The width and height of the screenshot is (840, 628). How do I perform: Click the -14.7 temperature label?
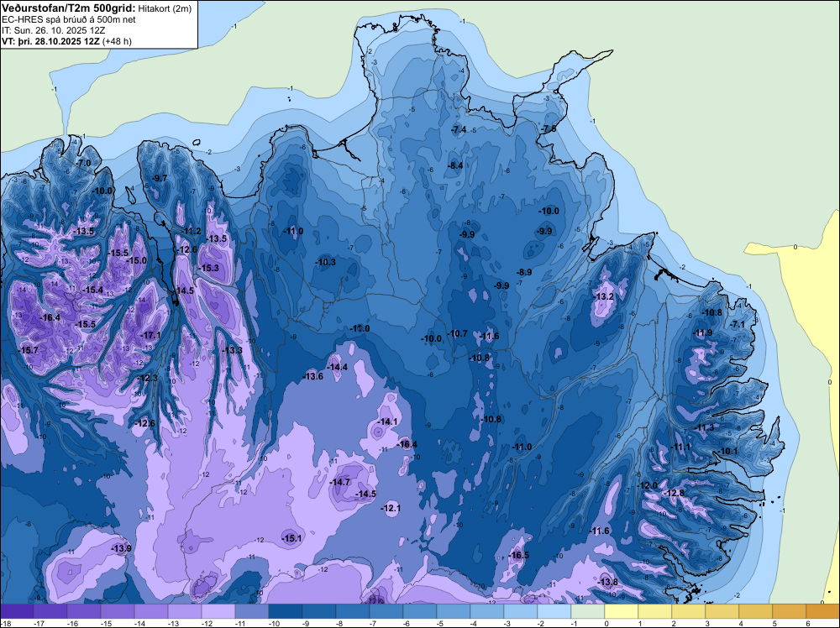coord(340,483)
